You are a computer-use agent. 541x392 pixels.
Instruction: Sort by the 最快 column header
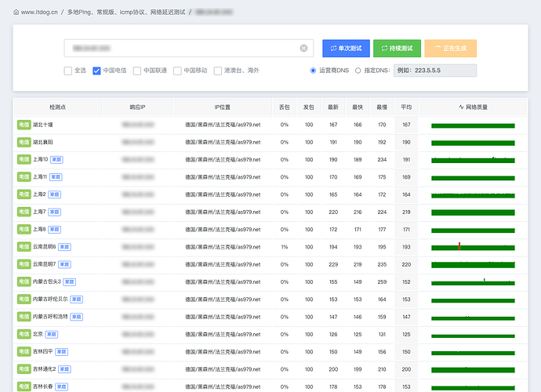[358, 107]
